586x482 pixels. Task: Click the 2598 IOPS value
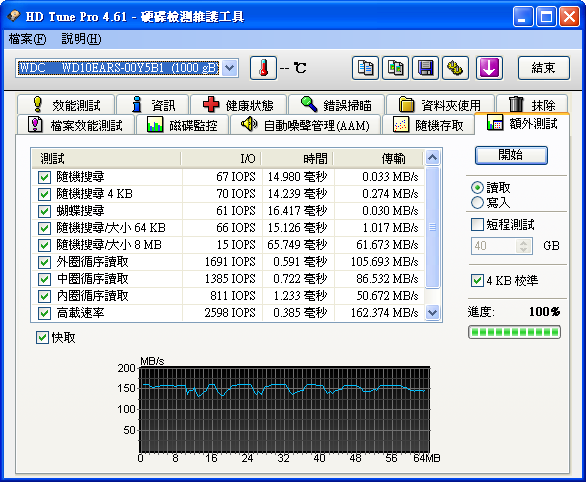(230, 313)
